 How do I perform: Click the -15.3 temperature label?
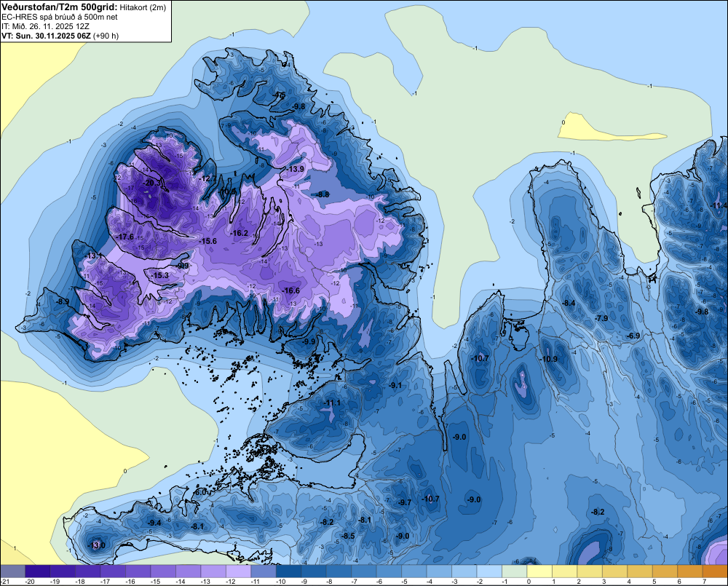[x=160, y=275]
